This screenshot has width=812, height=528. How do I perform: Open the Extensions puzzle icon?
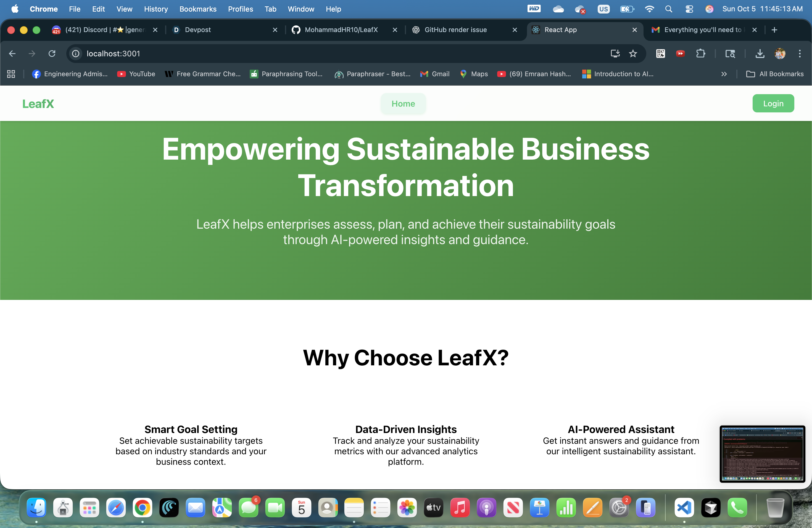click(700, 54)
